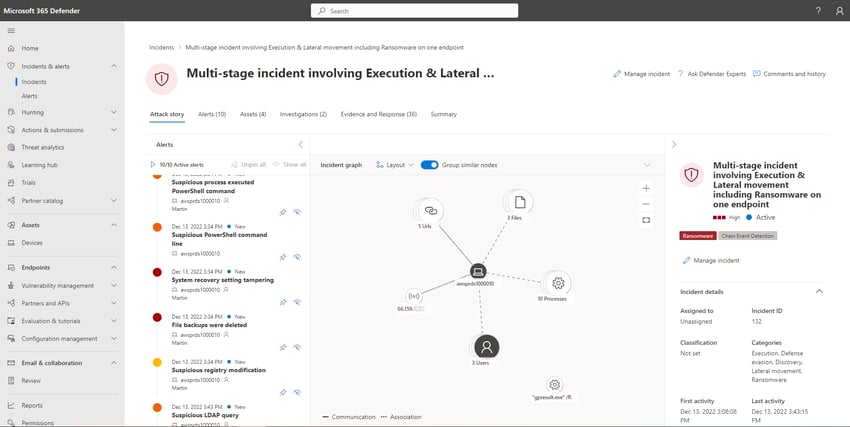The height and width of the screenshot is (427, 850).
Task: Click the large incident shield icon
Action: 162,79
